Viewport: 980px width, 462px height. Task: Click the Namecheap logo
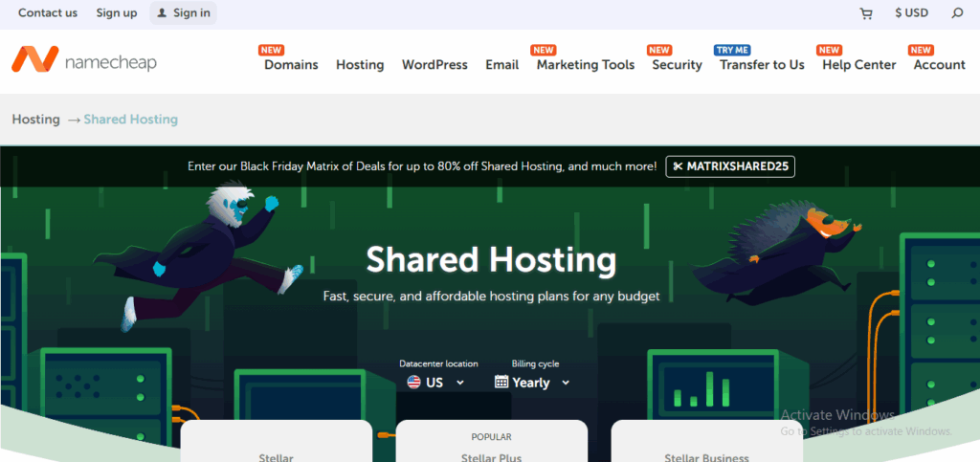coord(84,60)
